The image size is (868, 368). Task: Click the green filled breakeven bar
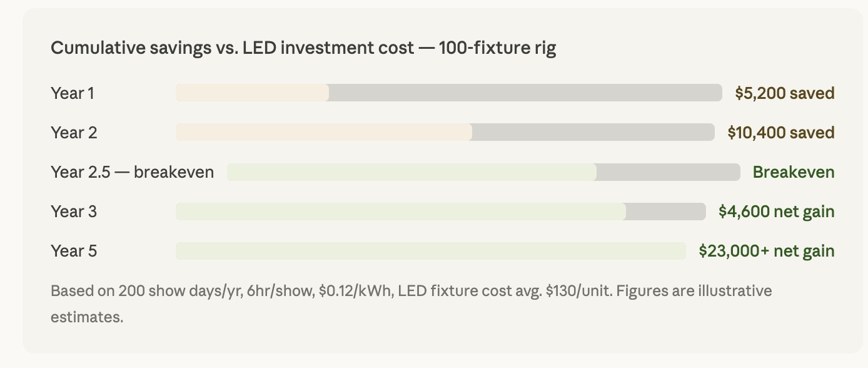tap(411, 172)
